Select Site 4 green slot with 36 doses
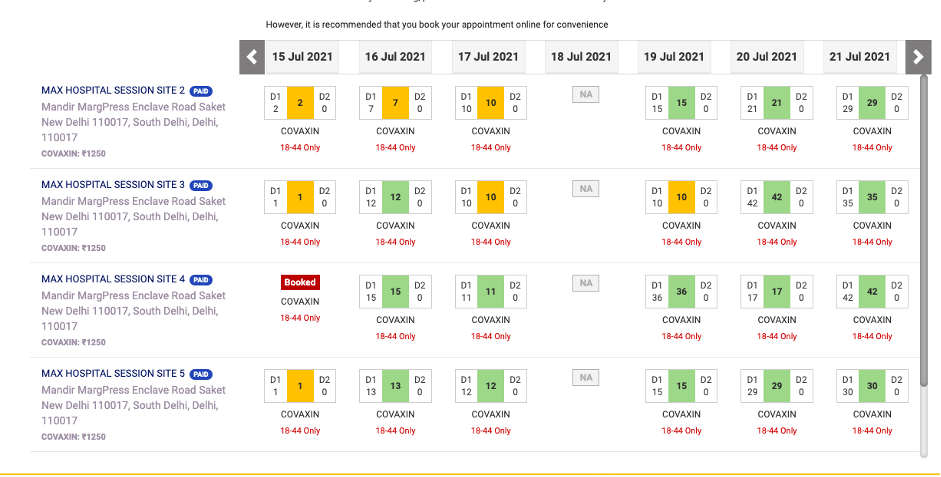The width and height of the screenshot is (941, 477). pos(681,292)
